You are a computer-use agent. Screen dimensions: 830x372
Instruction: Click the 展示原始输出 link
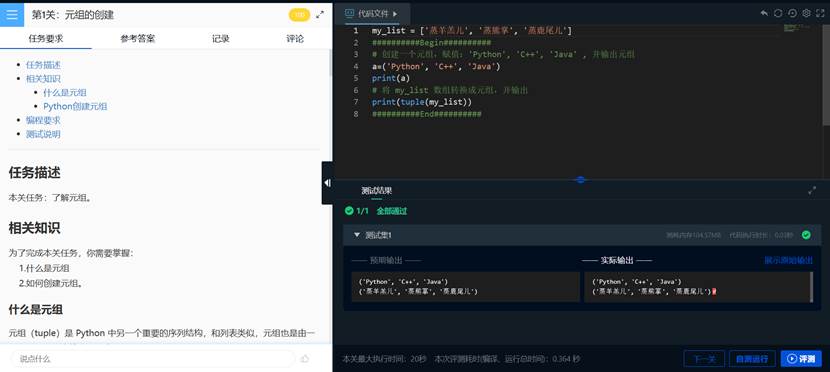tap(788, 260)
